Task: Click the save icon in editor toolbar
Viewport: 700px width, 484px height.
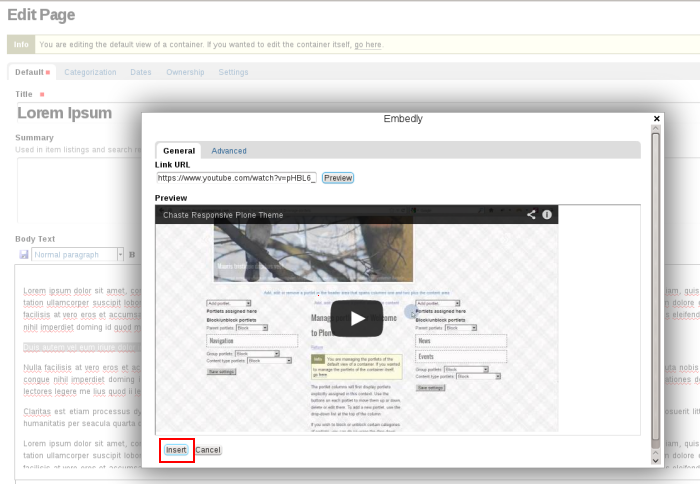Action: coord(24,255)
